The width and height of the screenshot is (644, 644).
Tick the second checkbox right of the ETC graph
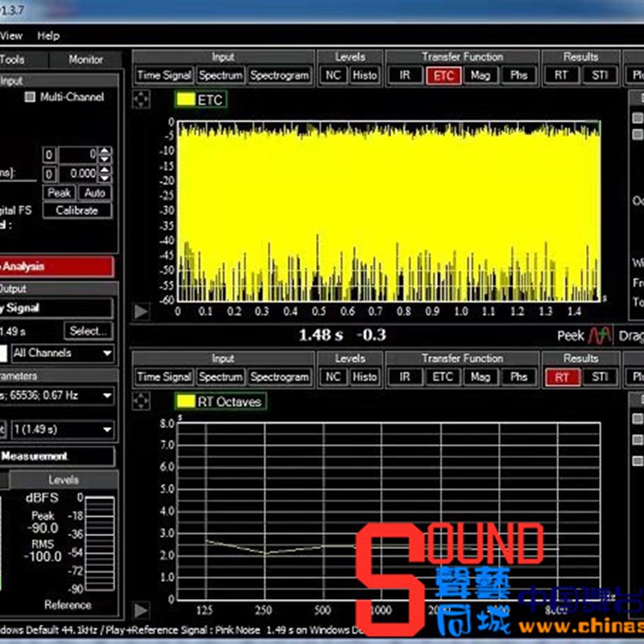(x=638, y=134)
